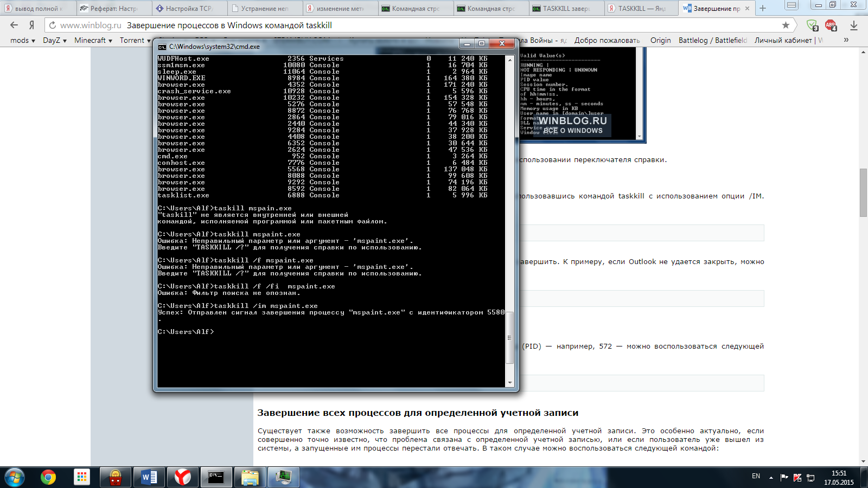
Task: Switch the EN input language indicator
Action: pyautogui.click(x=756, y=476)
